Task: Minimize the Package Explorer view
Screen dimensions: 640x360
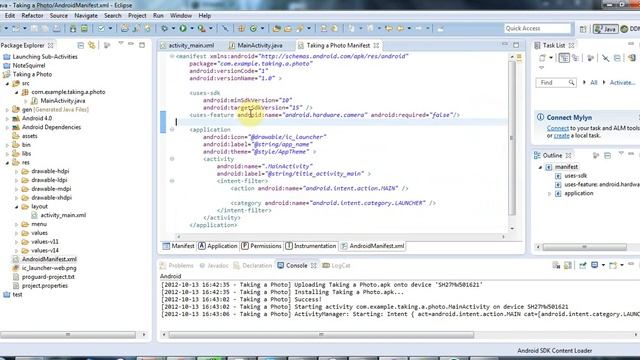Action: tap(131, 44)
